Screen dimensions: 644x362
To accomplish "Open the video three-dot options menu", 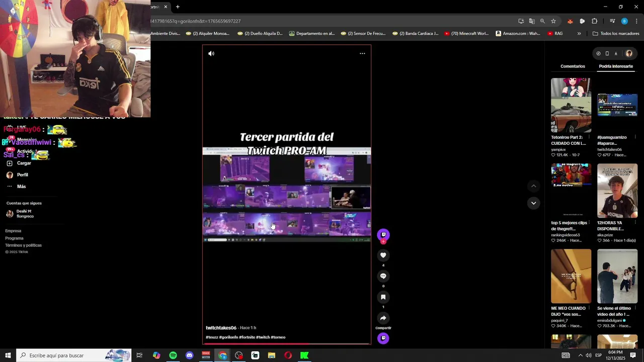I will tap(362, 53).
